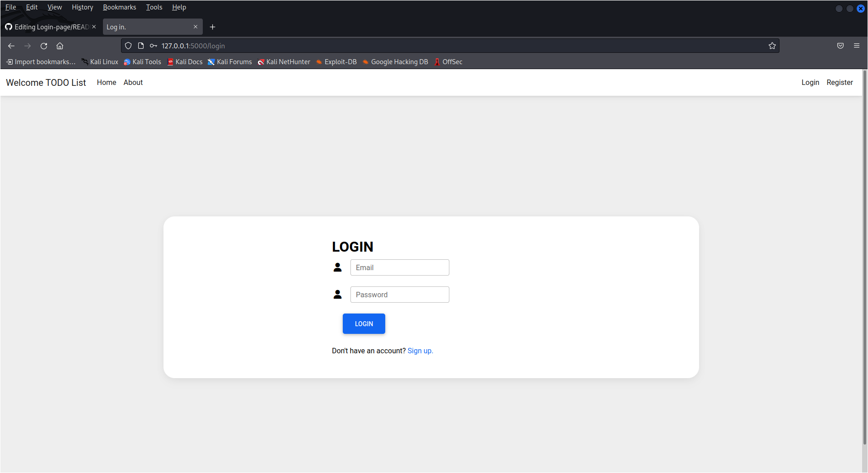Viewport: 868px width, 473px height.
Task: Click the page info document icon
Action: point(141,46)
